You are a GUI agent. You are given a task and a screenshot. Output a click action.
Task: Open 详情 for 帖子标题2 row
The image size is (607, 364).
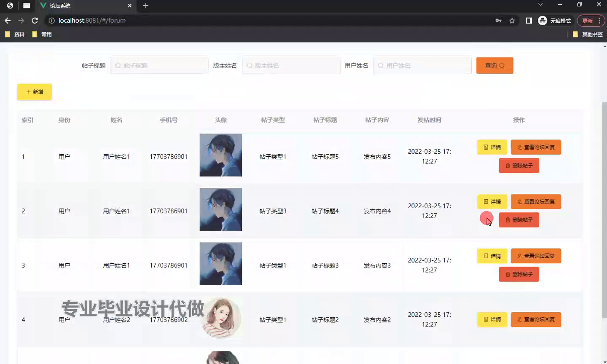click(492, 319)
